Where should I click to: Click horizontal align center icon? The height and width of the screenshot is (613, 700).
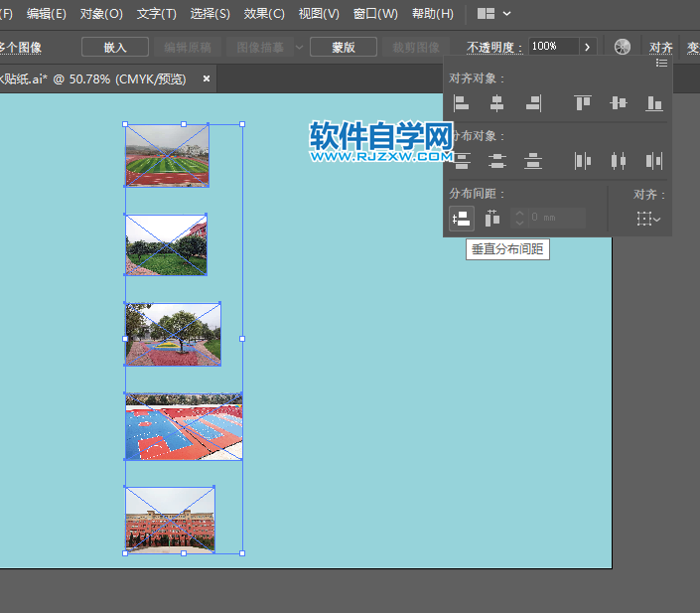[497, 102]
